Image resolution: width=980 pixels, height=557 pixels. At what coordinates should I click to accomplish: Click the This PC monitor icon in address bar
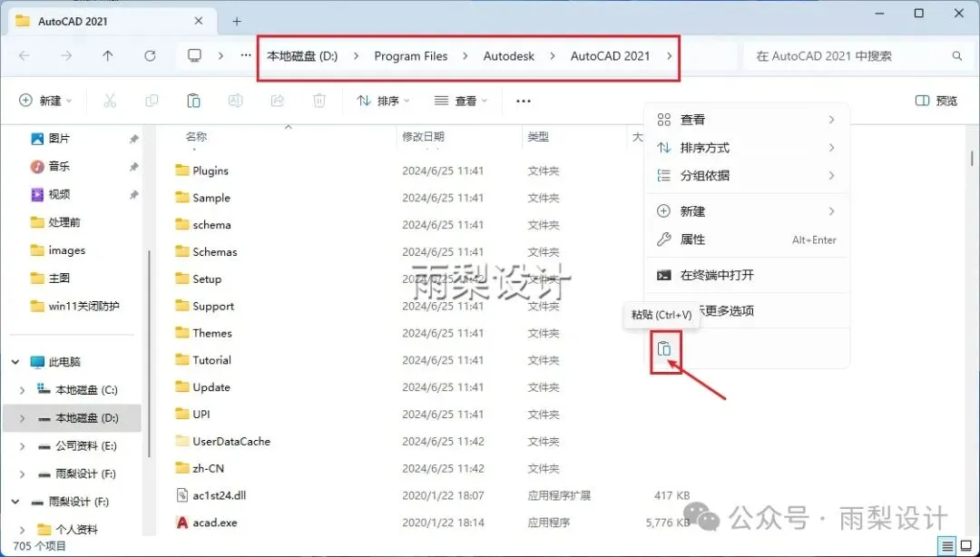pyautogui.click(x=194, y=56)
